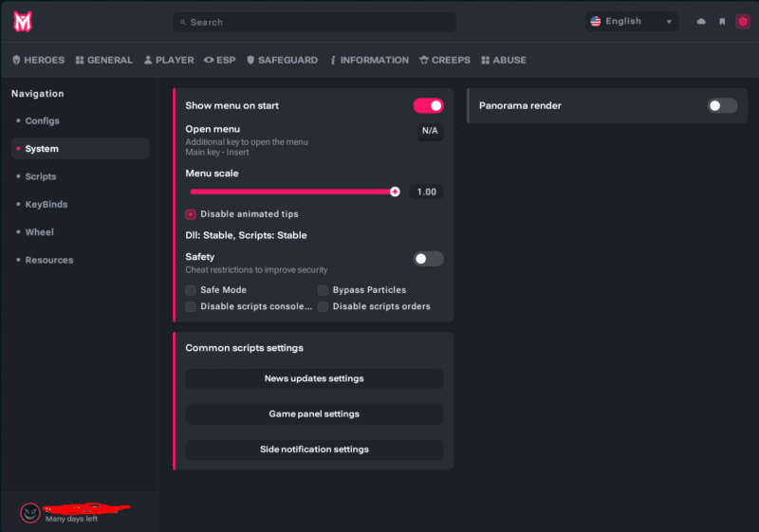Viewport: 759px width, 532px height.
Task: Switch to the ABUSE tab
Action: tap(504, 60)
